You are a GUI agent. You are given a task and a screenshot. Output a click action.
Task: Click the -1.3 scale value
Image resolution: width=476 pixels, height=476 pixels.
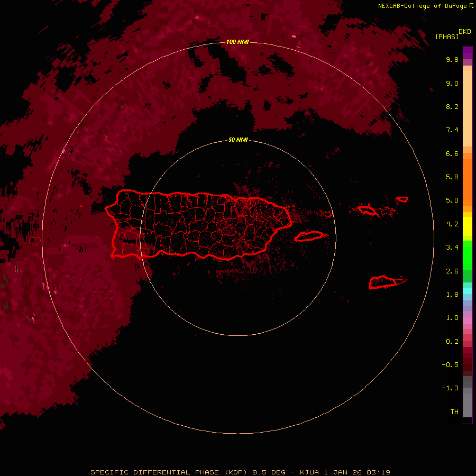pyautogui.click(x=450, y=388)
